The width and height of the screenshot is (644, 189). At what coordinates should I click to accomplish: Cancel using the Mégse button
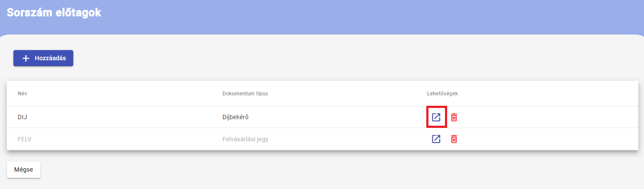[23, 169]
